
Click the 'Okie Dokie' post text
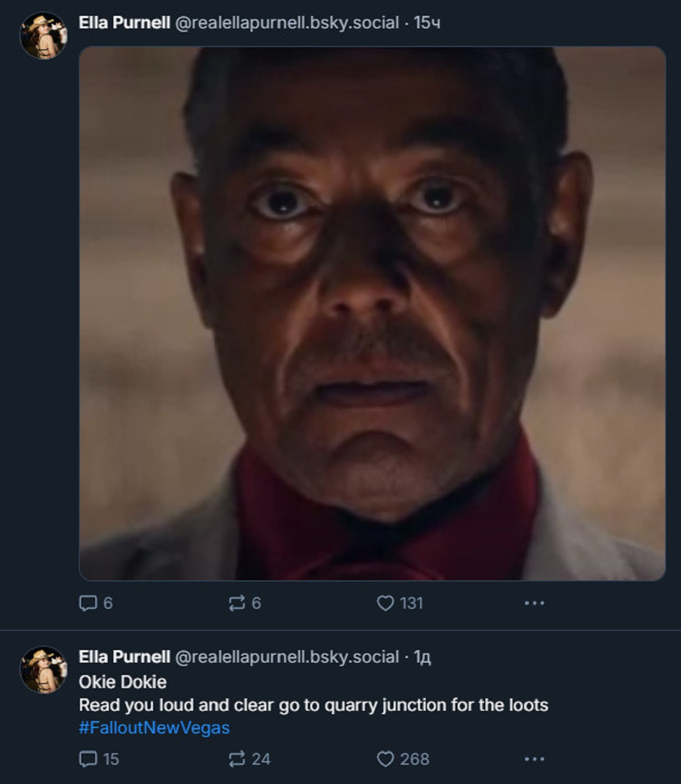[x=122, y=682]
